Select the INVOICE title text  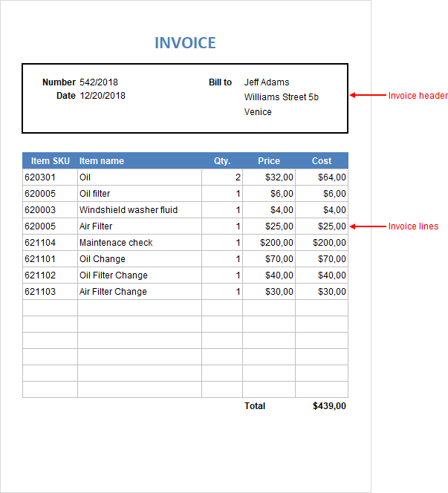(x=185, y=43)
